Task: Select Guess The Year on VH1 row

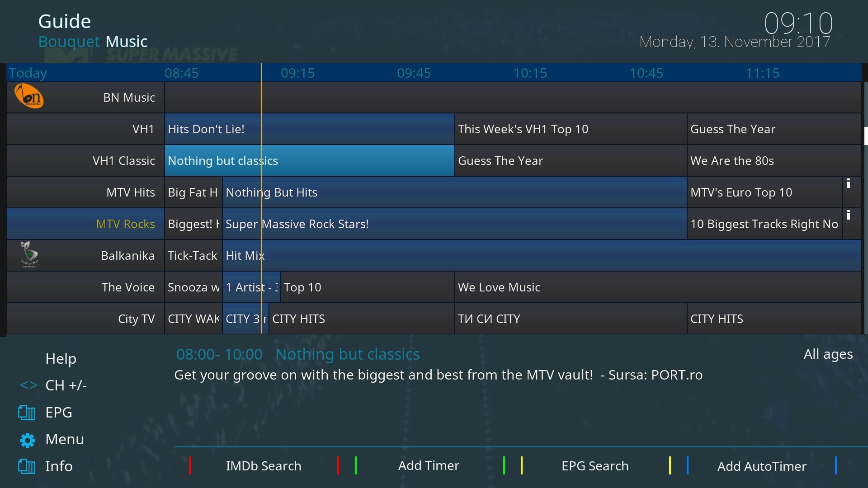Action: click(x=774, y=129)
